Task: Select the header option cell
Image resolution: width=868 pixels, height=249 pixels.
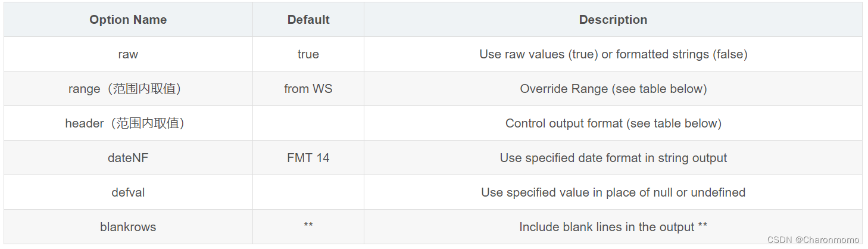Action: pyautogui.click(x=128, y=123)
